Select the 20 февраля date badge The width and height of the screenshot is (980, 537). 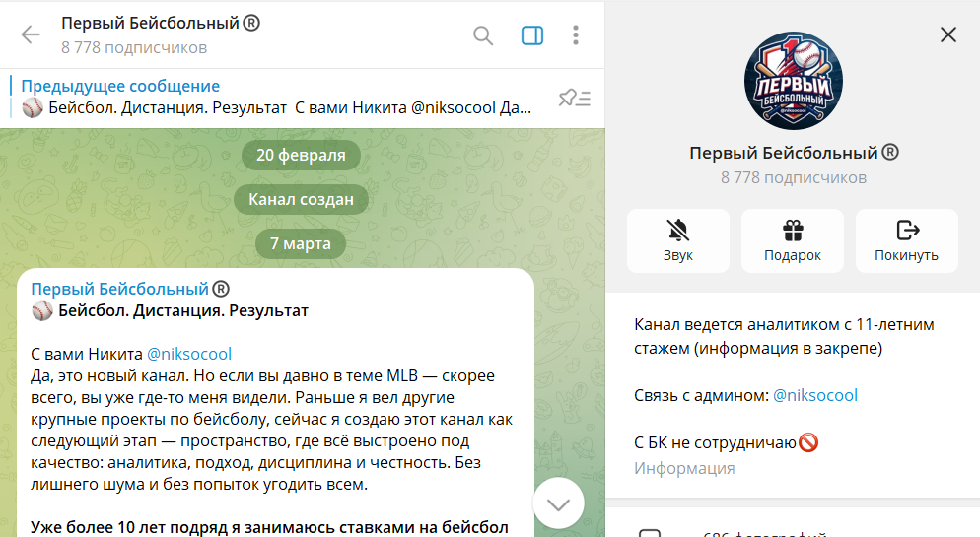(301, 155)
